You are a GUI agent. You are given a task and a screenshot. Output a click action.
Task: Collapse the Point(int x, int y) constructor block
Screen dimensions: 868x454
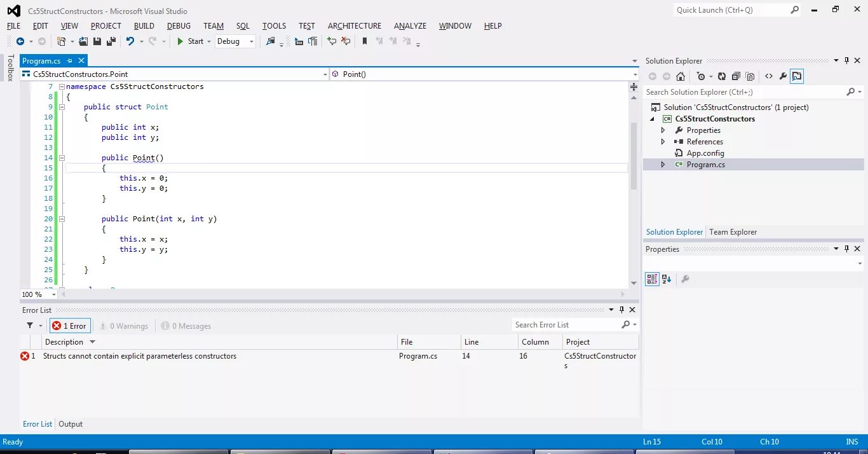click(62, 219)
